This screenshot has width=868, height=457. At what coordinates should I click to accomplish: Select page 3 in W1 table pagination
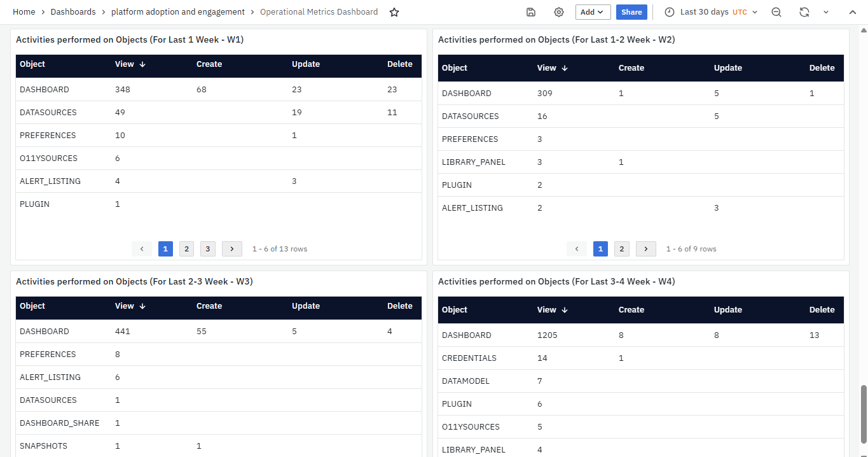coord(207,249)
